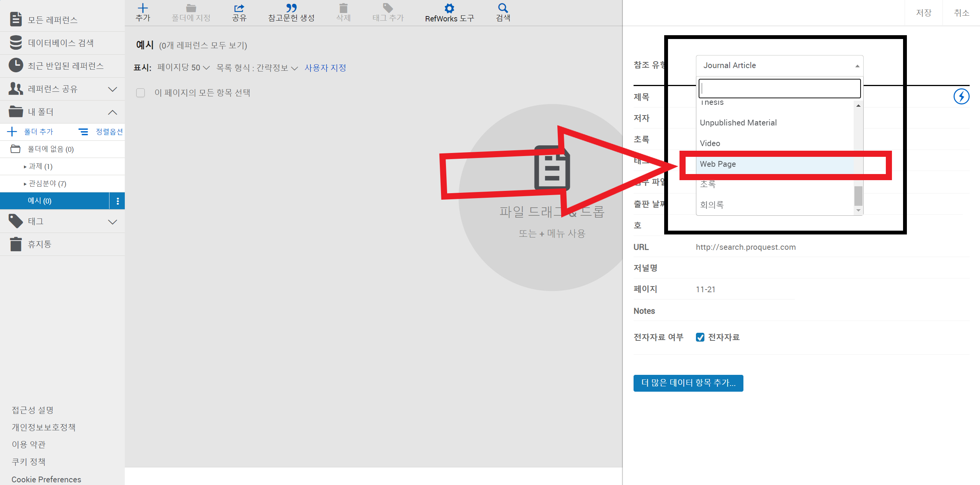Check 이 페이지의 모든 항목 선택 checkbox
The width and height of the screenshot is (980, 485).
(x=140, y=93)
